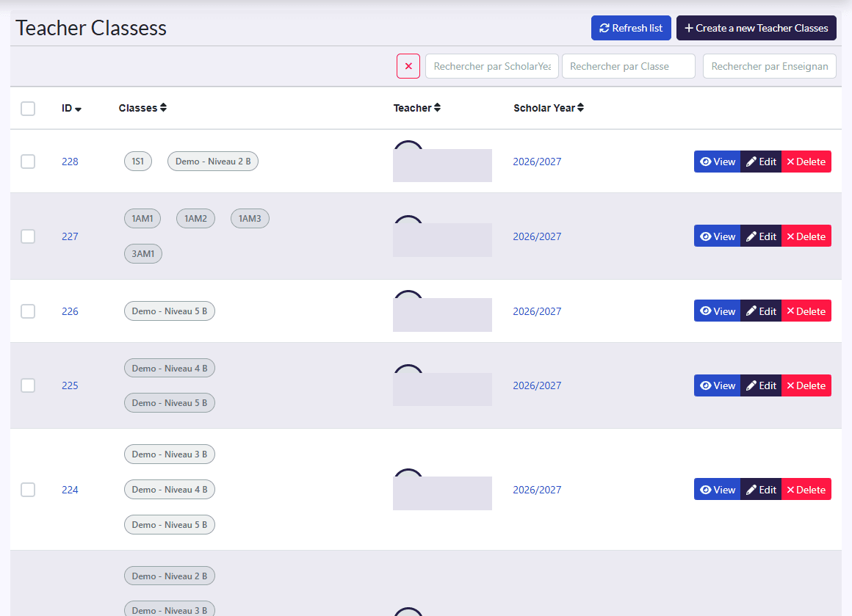Image resolution: width=852 pixels, height=616 pixels.
Task: Open record ID 225 link
Action: pyautogui.click(x=70, y=385)
